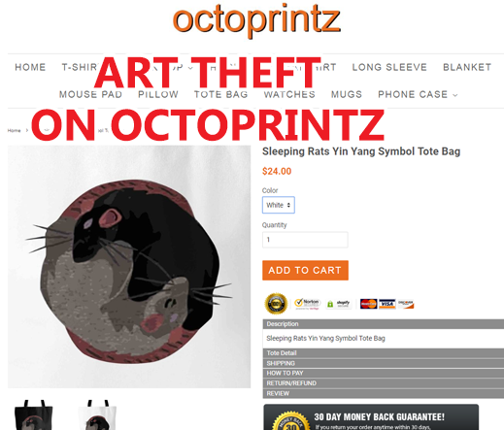Click the 30 day money back seal
Screen dimensions: 504x430
pos(290,421)
